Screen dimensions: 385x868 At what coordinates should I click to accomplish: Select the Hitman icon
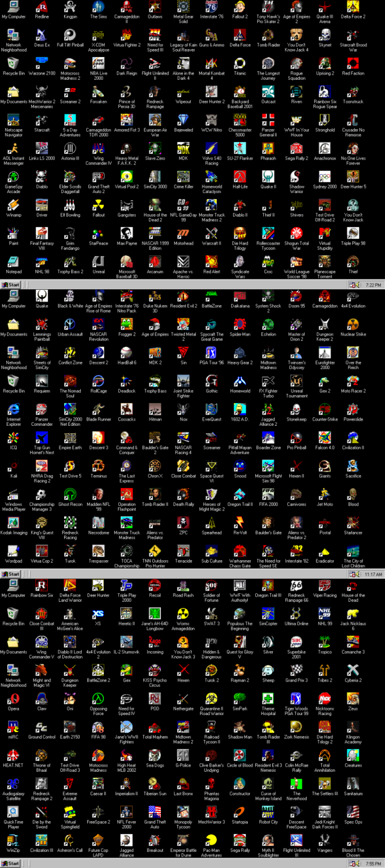tap(155, 409)
